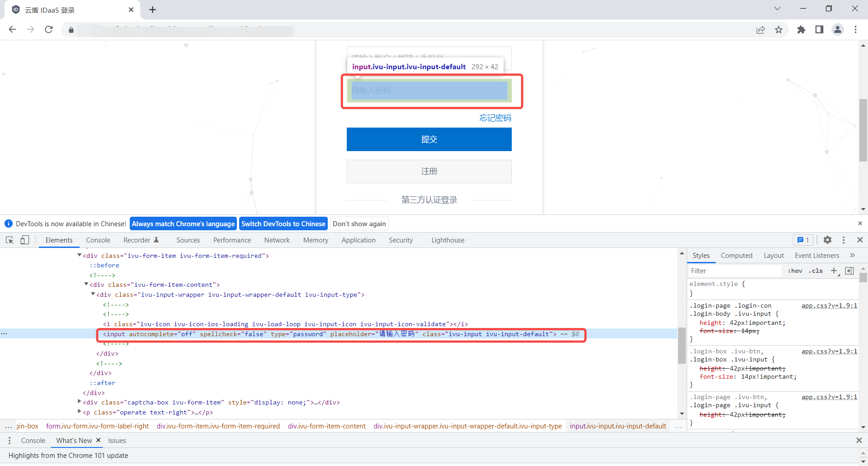Open the Chrome extensions puzzle icon
Viewport: 868px width, 466px height.
click(801, 30)
